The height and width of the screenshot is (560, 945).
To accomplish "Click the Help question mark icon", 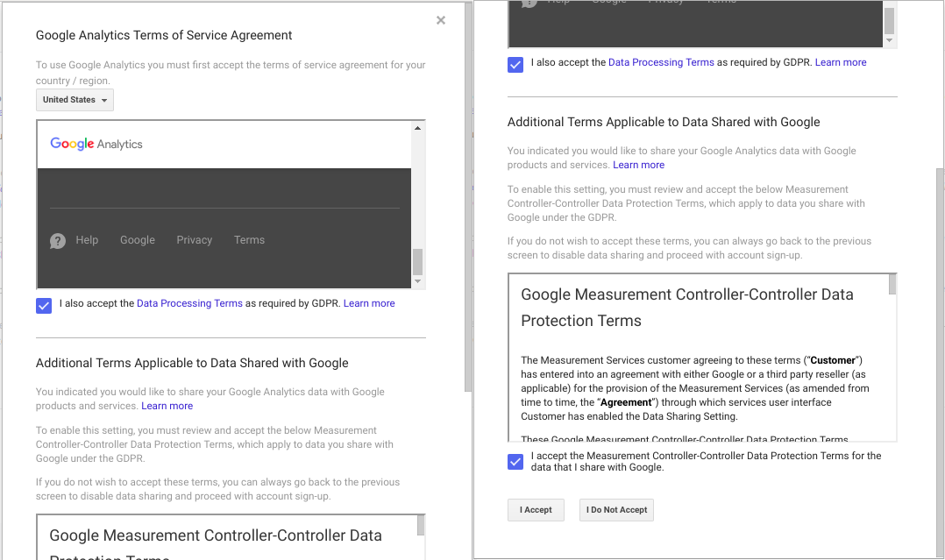I will pyautogui.click(x=58, y=241).
